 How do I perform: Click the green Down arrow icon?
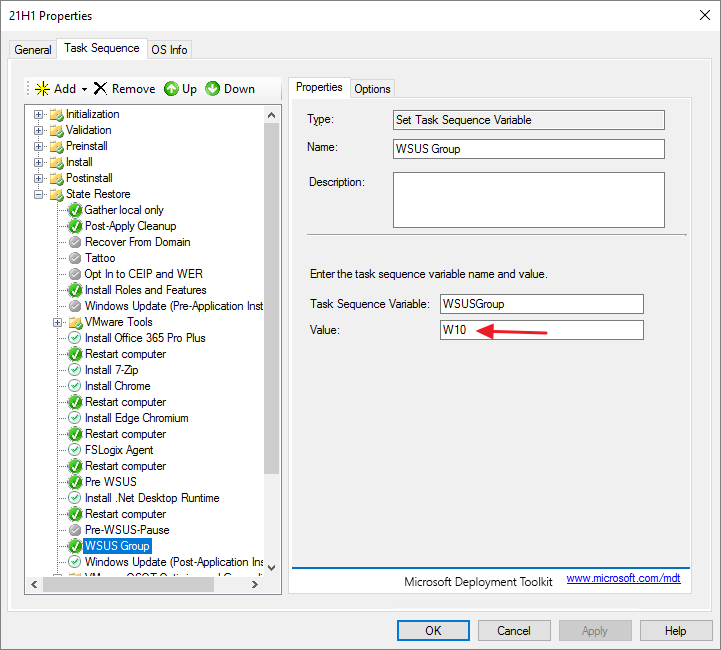[212, 89]
